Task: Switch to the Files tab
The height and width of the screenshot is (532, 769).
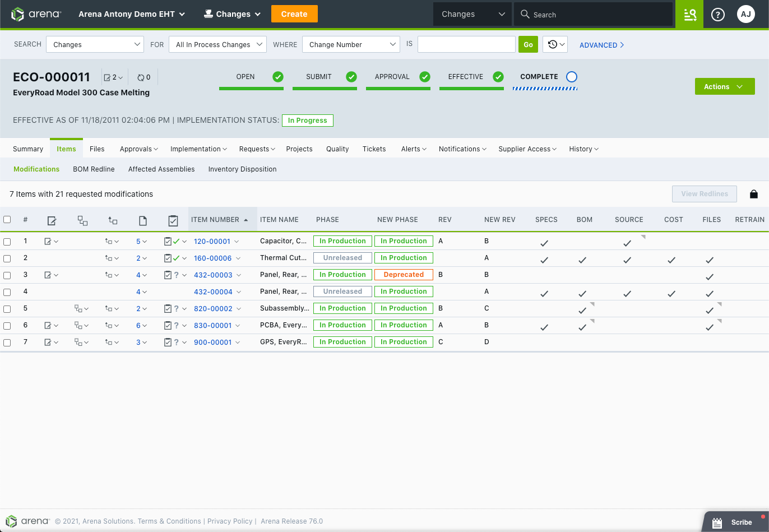Action: (x=97, y=149)
